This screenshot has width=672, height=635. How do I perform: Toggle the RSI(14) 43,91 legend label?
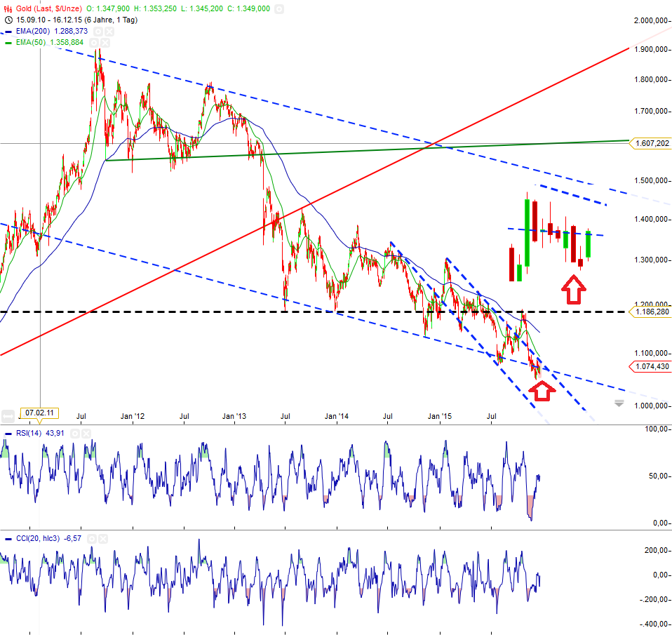tap(40, 433)
